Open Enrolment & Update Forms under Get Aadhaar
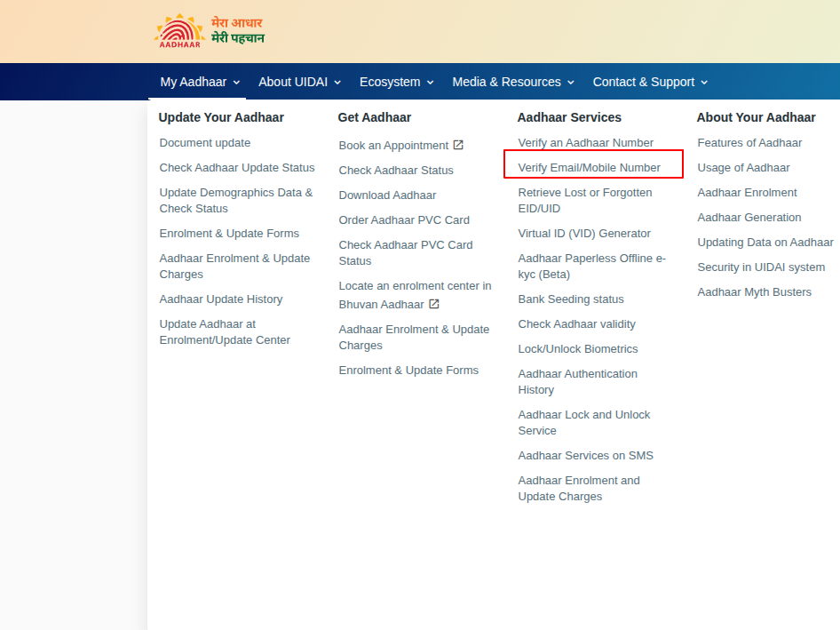The image size is (840, 630). pos(408,370)
